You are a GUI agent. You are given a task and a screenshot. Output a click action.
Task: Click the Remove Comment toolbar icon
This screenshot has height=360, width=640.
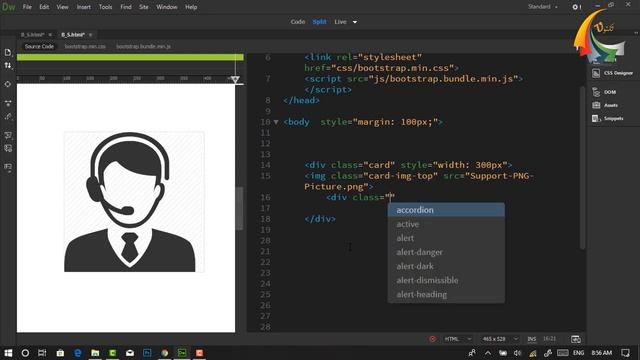point(8,148)
